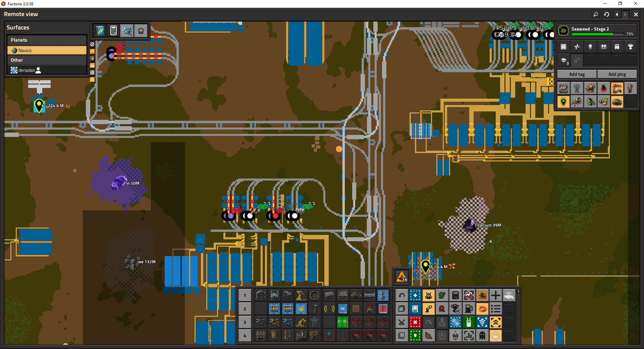644x349 pixels.
Task: Toggle the player character map filter
Action: (631, 88)
